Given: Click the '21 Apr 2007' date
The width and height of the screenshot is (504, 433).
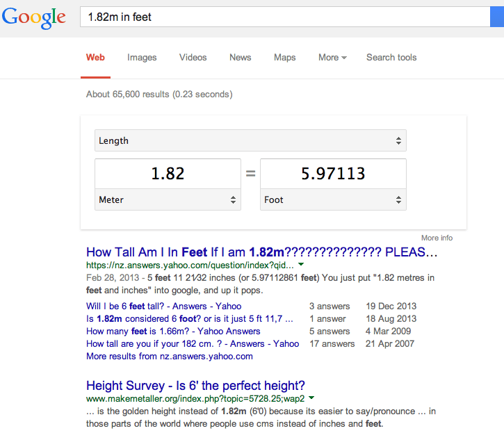Looking at the screenshot, I should [390, 343].
